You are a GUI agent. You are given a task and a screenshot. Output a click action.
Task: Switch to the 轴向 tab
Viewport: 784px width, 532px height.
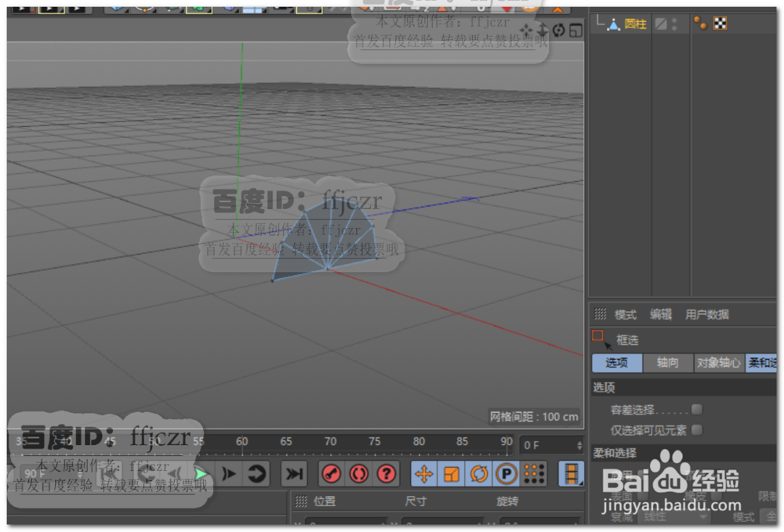click(x=667, y=364)
